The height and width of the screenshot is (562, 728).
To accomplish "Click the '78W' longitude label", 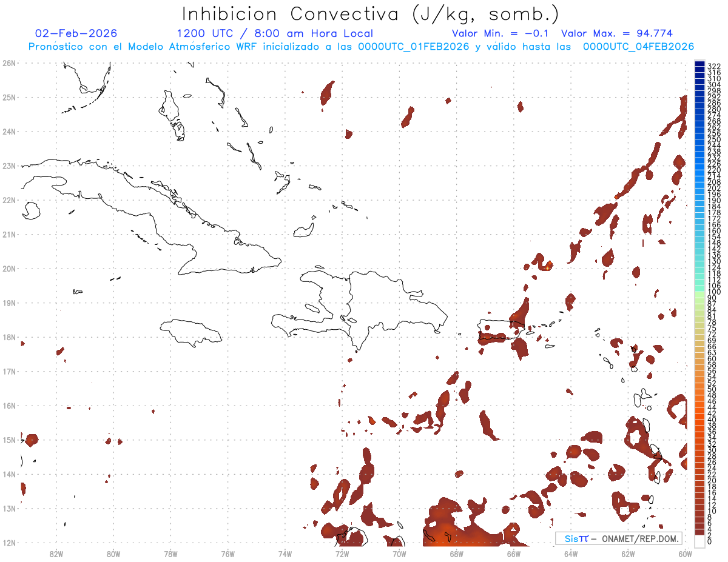I will [x=170, y=554].
